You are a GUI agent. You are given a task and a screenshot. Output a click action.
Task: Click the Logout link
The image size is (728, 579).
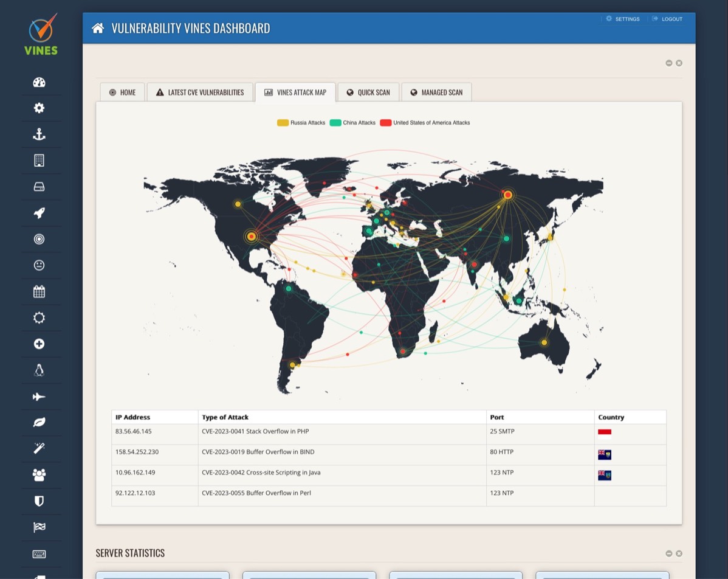pos(667,19)
